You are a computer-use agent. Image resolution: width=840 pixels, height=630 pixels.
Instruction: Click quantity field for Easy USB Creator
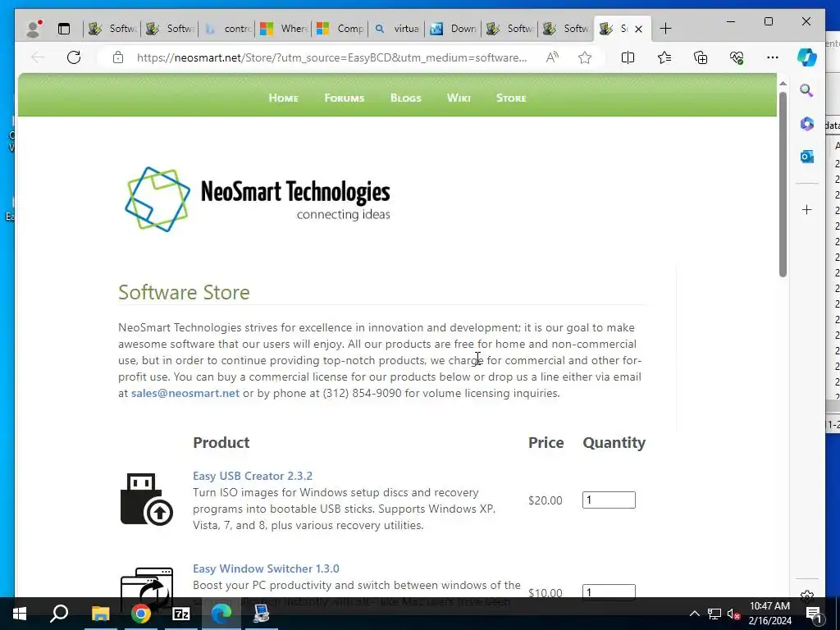609,500
